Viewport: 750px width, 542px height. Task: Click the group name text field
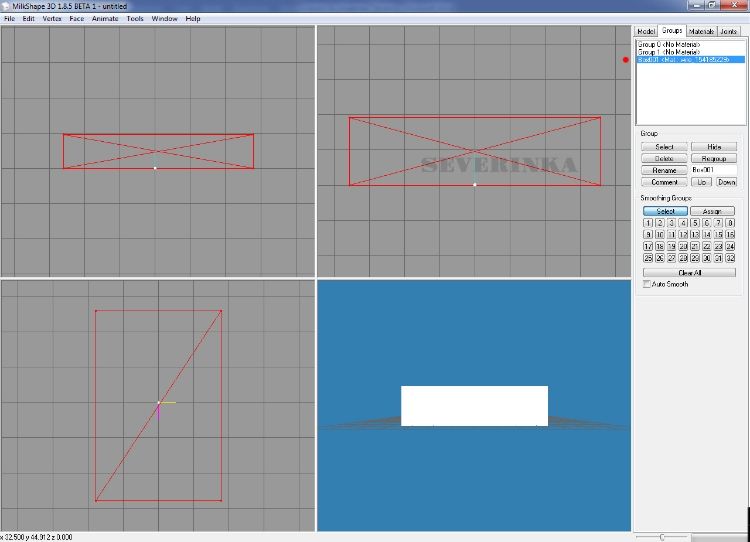pos(713,170)
